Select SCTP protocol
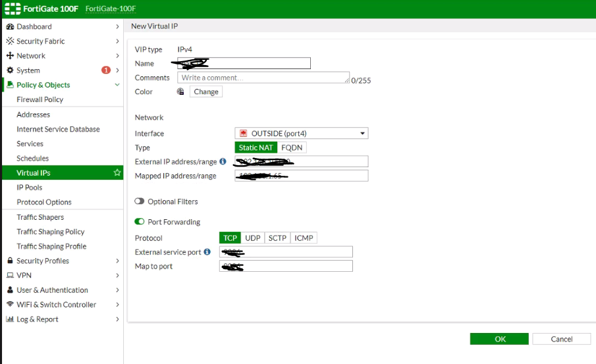The height and width of the screenshot is (364, 596). (277, 238)
